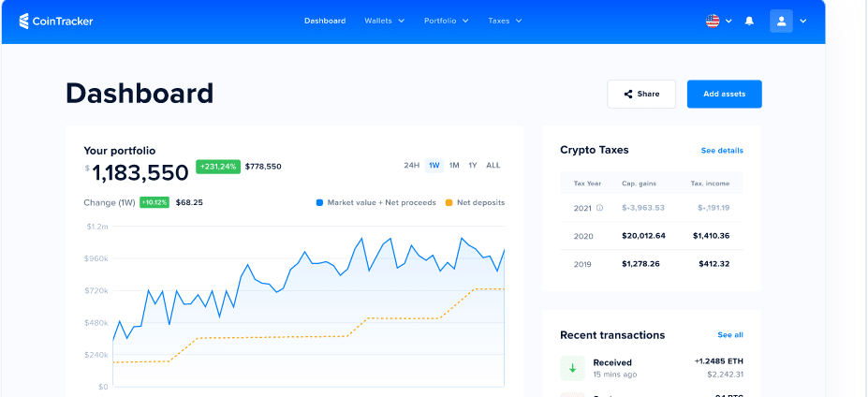This screenshot has height=397, width=868.
Task: Select the ALL time range
Action: 493,165
